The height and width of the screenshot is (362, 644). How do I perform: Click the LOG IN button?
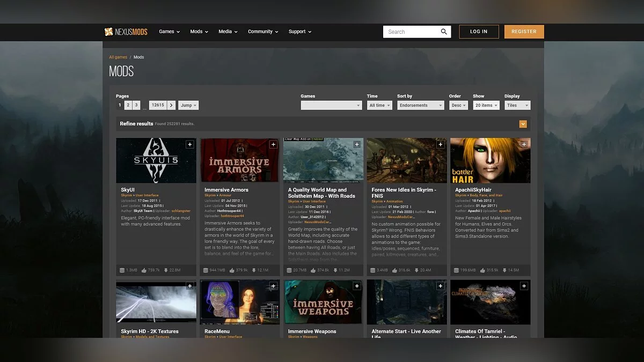coord(479,32)
